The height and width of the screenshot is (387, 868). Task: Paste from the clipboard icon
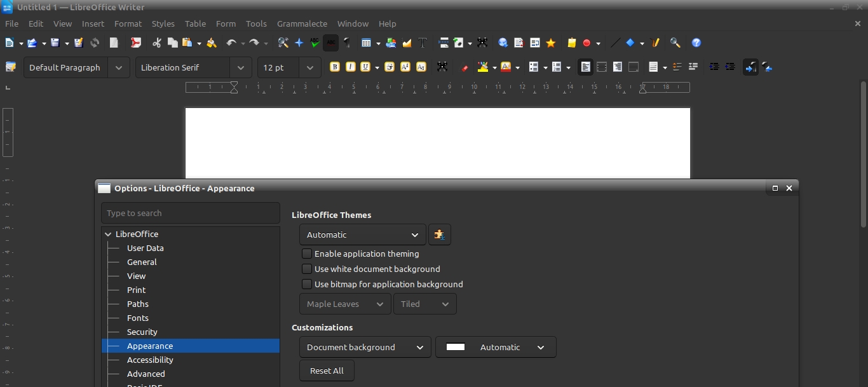[187, 43]
